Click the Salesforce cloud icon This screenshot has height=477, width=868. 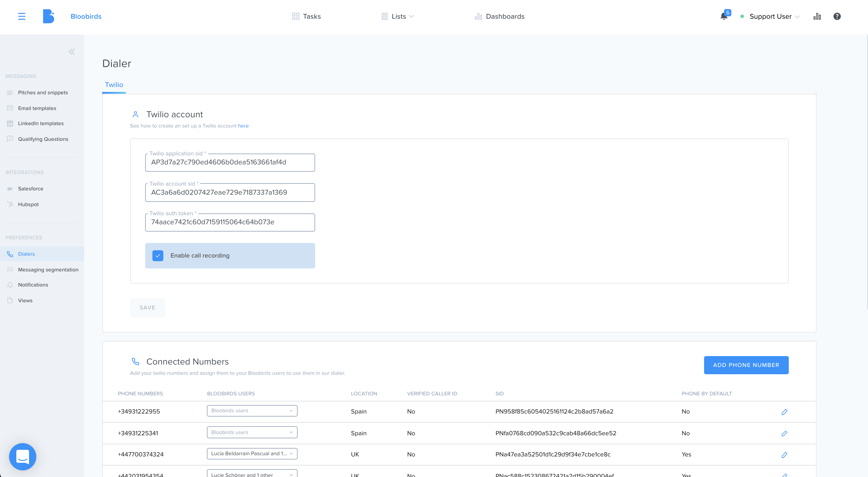10,189
